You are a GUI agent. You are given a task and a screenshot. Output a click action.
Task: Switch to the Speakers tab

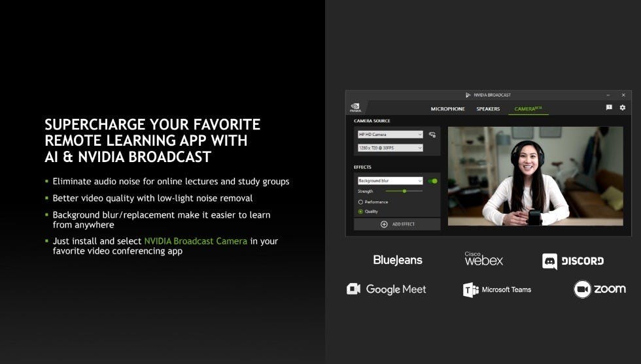click(488, 109)
